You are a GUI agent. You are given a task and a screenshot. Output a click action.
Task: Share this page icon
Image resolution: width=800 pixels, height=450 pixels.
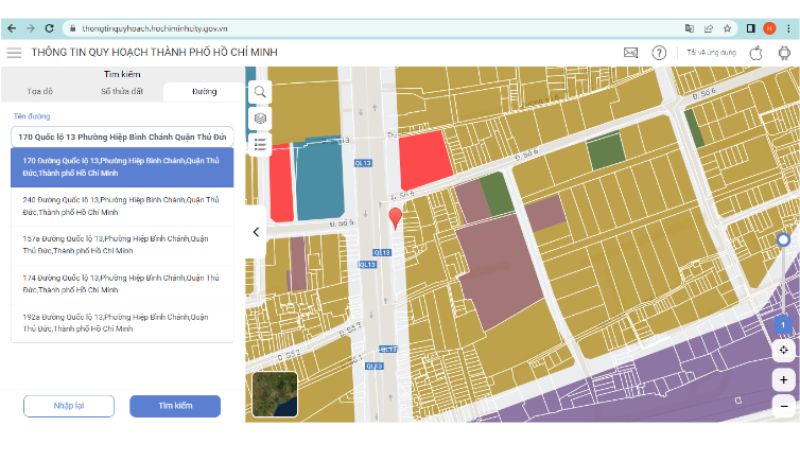click(x=708, y=29)
